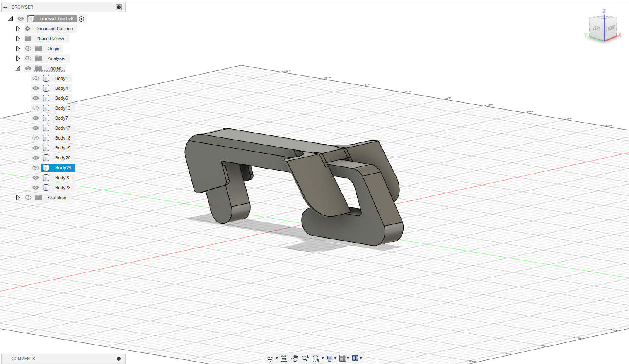
Task: Hide Body4 using its eye icon
Action: pyautogui.click(x=36, y=88)
